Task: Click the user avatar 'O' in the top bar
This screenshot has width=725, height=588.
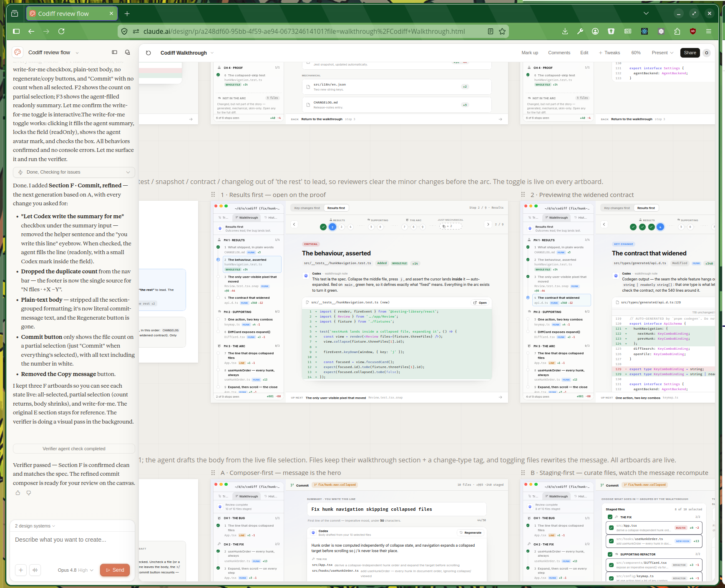Action: 706,53
